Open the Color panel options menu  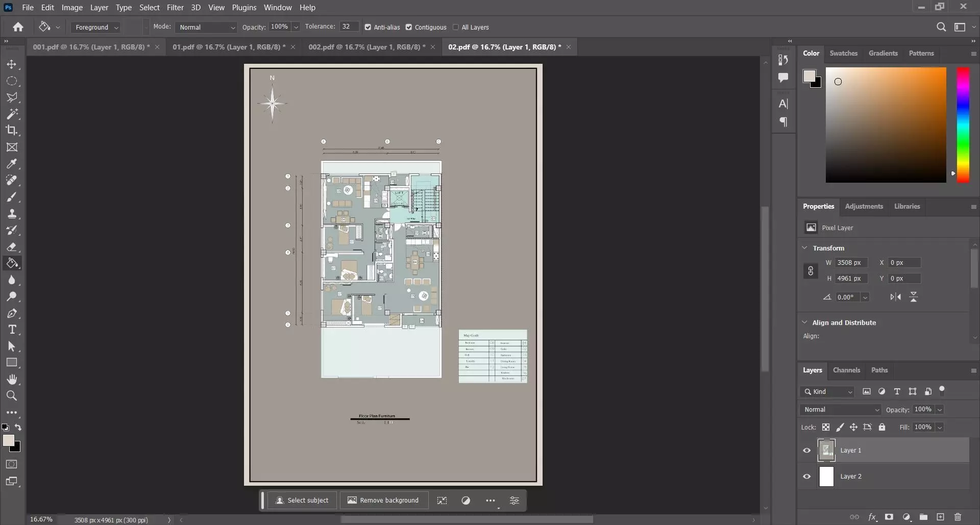(973, 54)
